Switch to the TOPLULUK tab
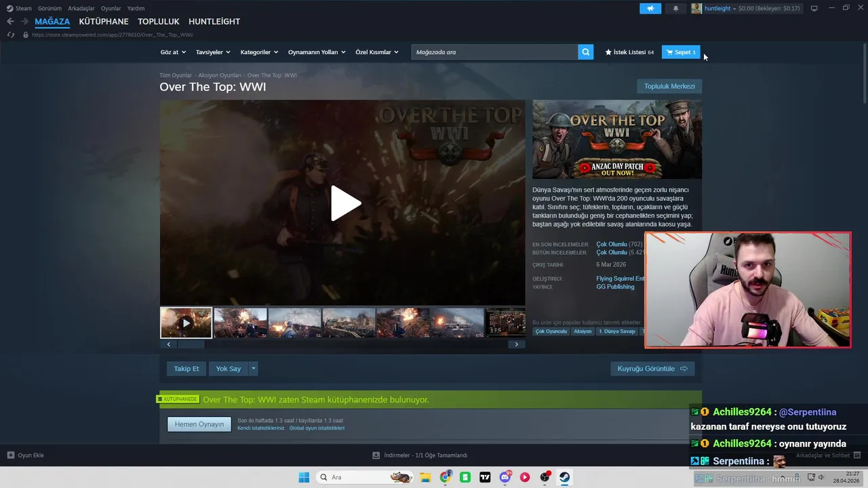Viewport: 868px width, 488px height. coord(159,22)
